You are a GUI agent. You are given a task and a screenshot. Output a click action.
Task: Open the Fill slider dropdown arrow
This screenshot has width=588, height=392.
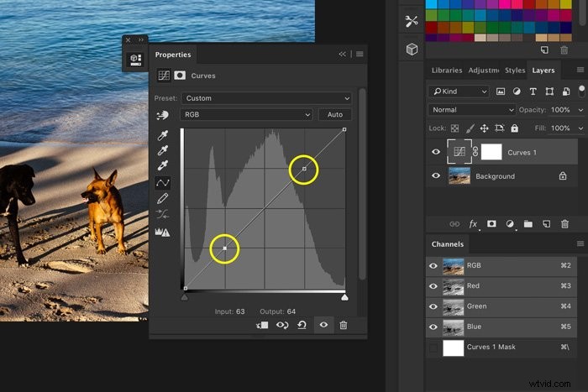point(580,128)
